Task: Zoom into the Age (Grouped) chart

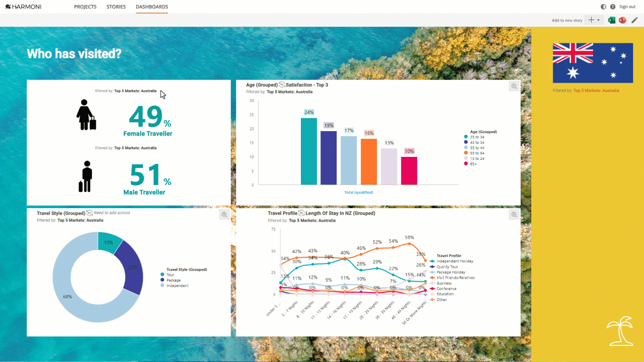Action: [514, 86]
